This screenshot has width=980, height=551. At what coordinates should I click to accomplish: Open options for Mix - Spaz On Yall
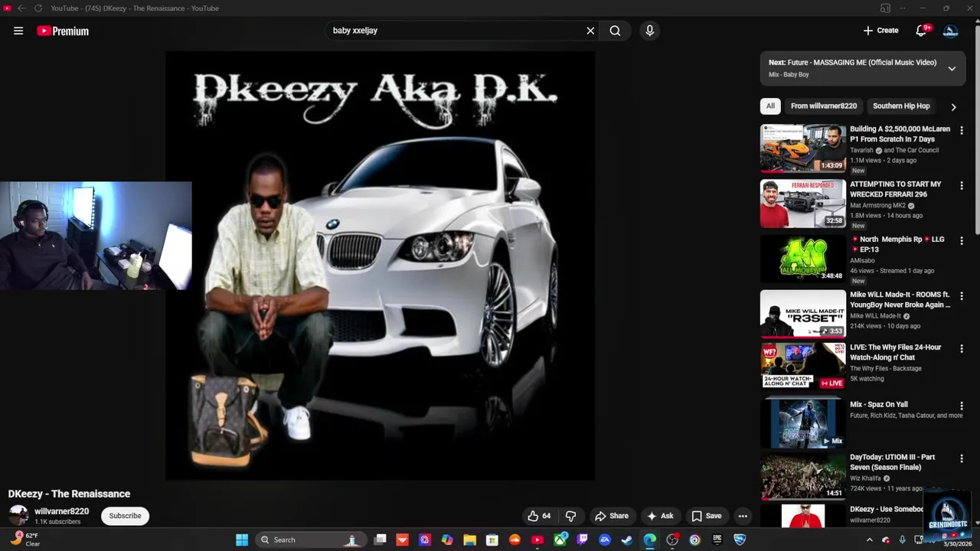click(x=962, y=406)
